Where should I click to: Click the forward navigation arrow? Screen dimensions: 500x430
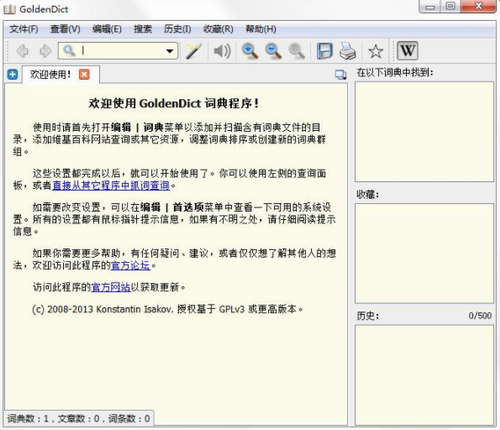click(x=46, y=51)
